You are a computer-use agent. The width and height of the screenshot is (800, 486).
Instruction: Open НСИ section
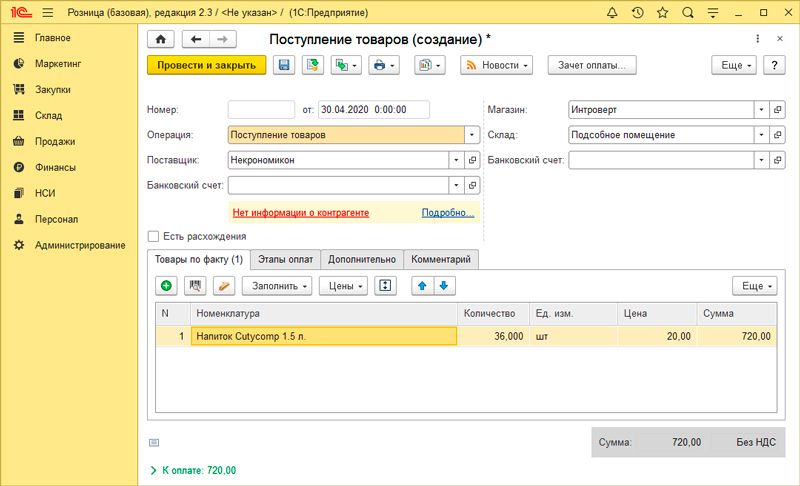pyautogui.click(x=45, y=193)
